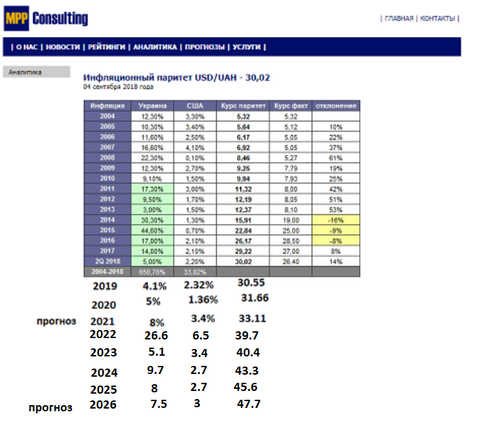504x435 pixels.
Task: Click the Инфляционный паритет USD/UAH heading
Action: pos(176,77)
